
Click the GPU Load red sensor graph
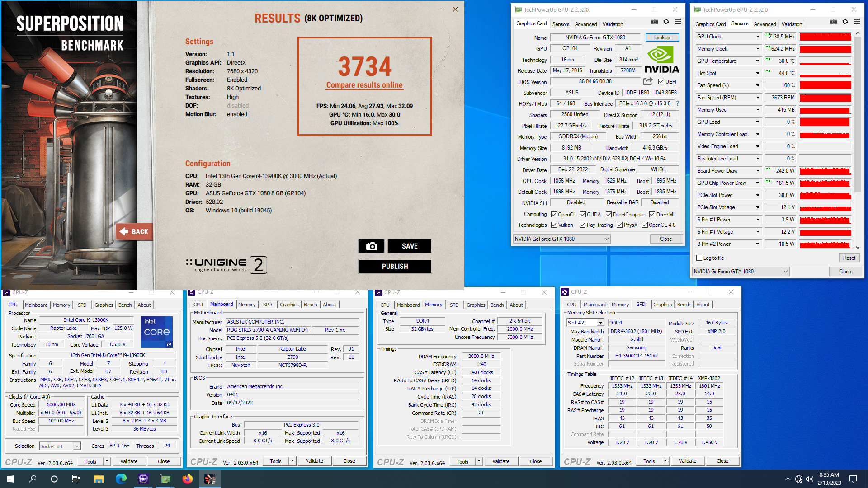coord(825,122)
